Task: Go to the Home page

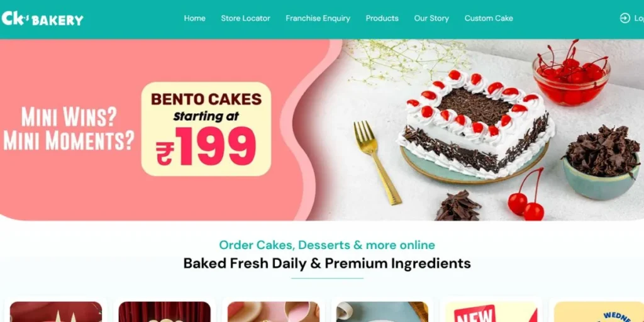Action: (x=195, y=18)
